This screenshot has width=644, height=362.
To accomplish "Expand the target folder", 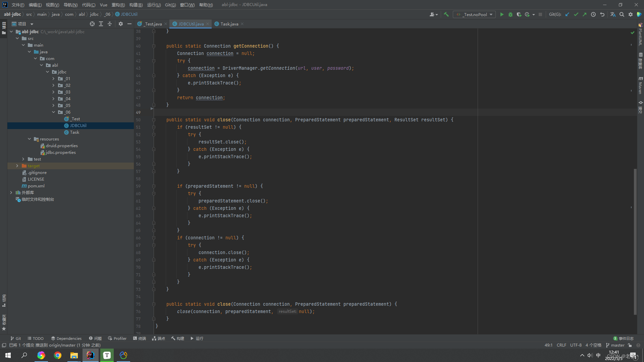I will pos(17,166).
